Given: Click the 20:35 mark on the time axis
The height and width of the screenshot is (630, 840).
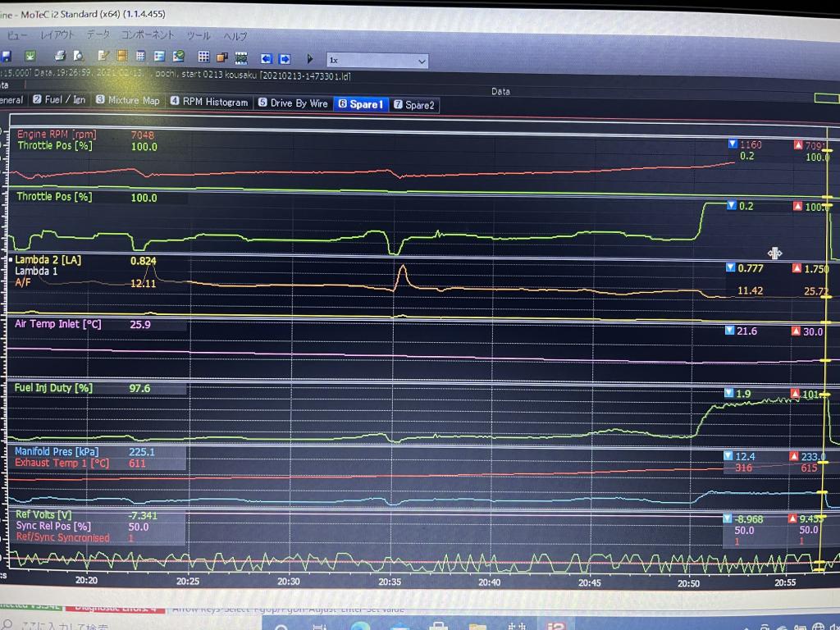Looking at the screenshot, I should pos(389,581).
